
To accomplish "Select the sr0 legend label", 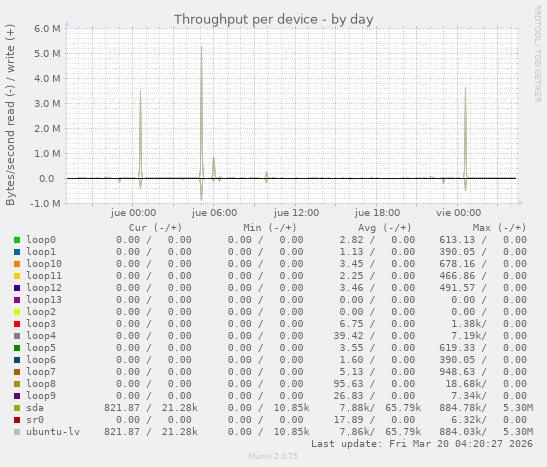I will point(35,420).
